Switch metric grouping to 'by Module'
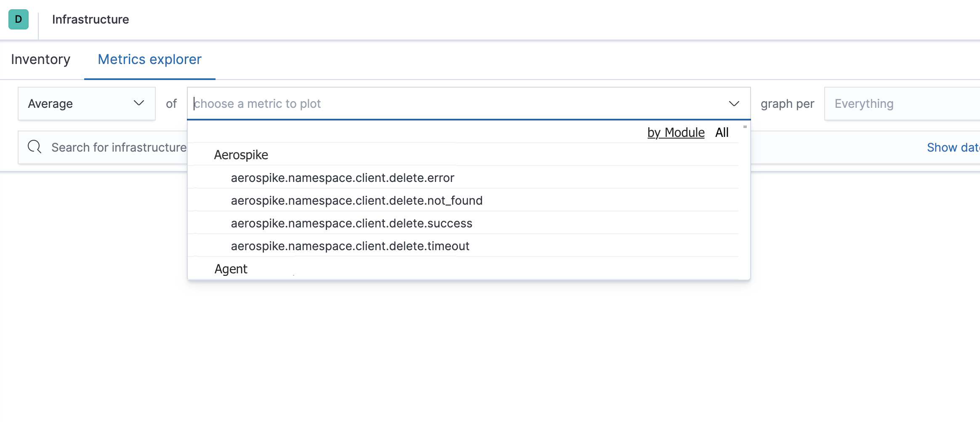Screen dimensions: 980x422 (676, 132)
